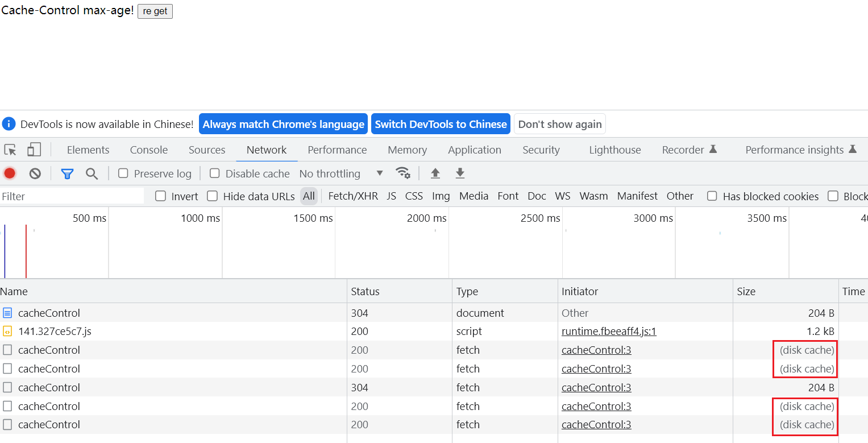Sort by the Time column header
This screenshot has height=443, width=868.
point(853,291)
